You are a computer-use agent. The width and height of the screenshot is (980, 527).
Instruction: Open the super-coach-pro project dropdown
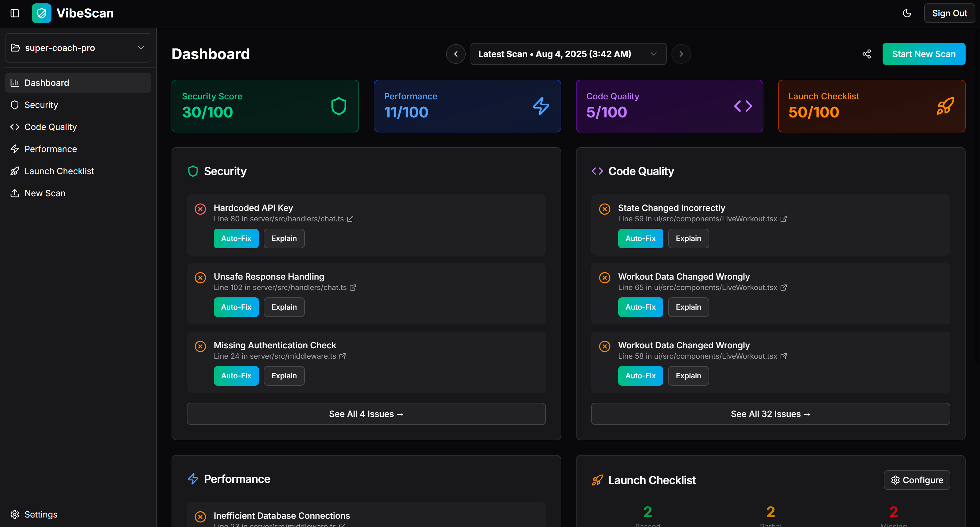pyautogui.click(x=78, y=48)
